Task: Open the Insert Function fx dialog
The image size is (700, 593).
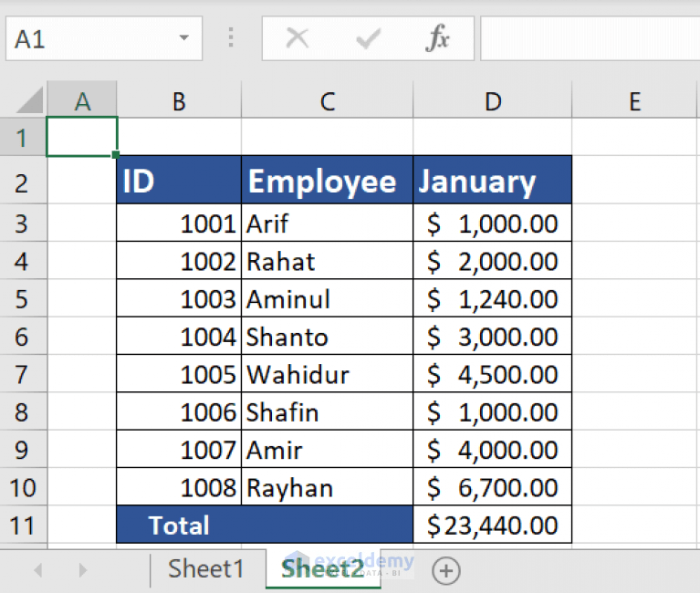Action: (x=437, y=38)
